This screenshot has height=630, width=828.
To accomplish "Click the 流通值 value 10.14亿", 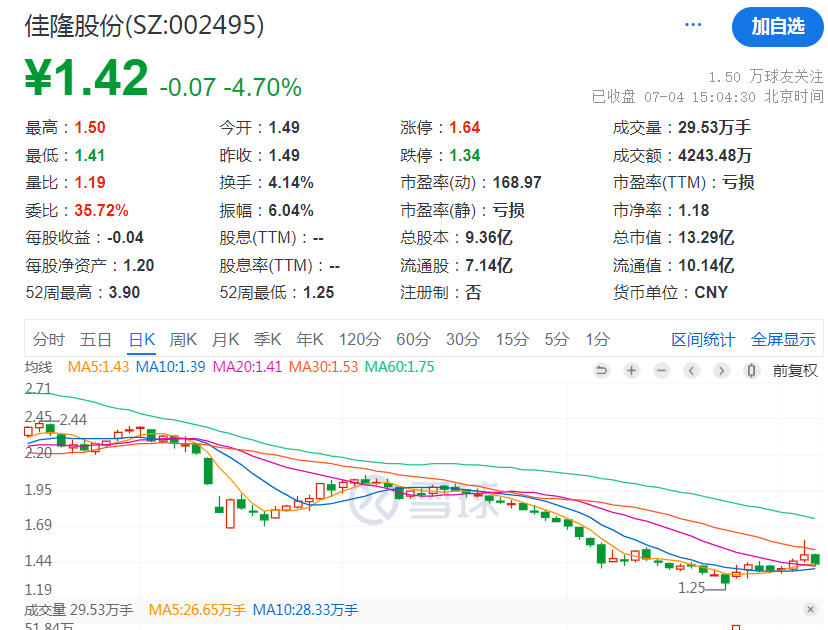I will pos(706,265).
